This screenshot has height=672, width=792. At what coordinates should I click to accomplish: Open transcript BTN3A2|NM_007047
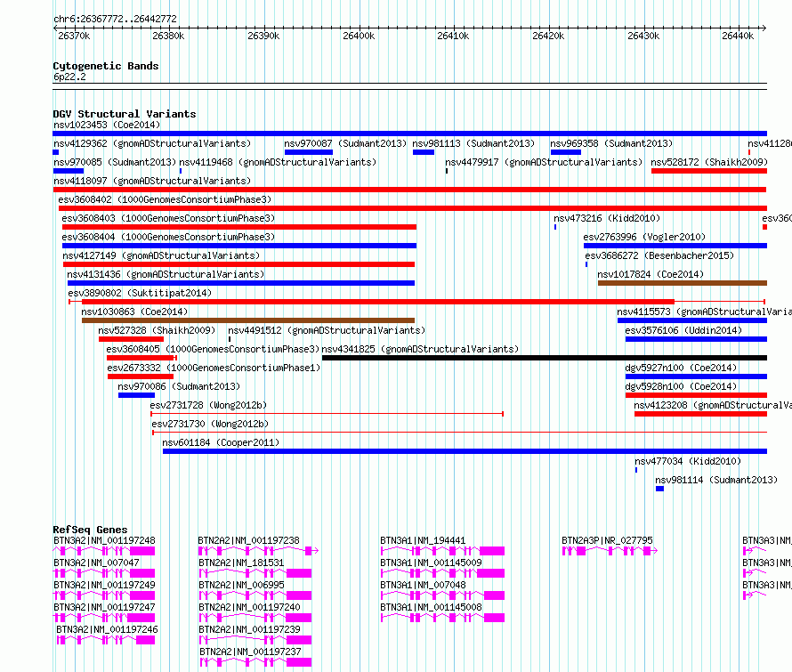pyautogui.click(x=96, y=563)
